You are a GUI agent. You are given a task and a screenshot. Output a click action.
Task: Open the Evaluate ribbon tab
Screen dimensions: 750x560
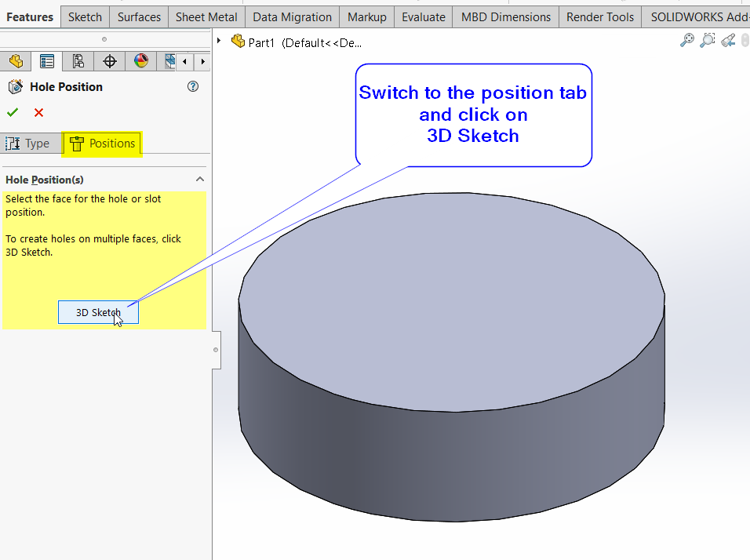click(x=423, y=16)
